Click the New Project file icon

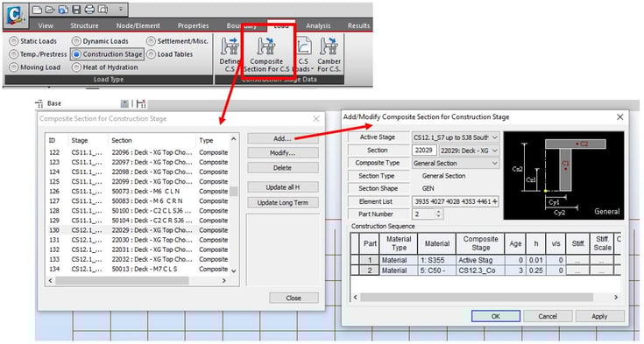coord(37,9)
